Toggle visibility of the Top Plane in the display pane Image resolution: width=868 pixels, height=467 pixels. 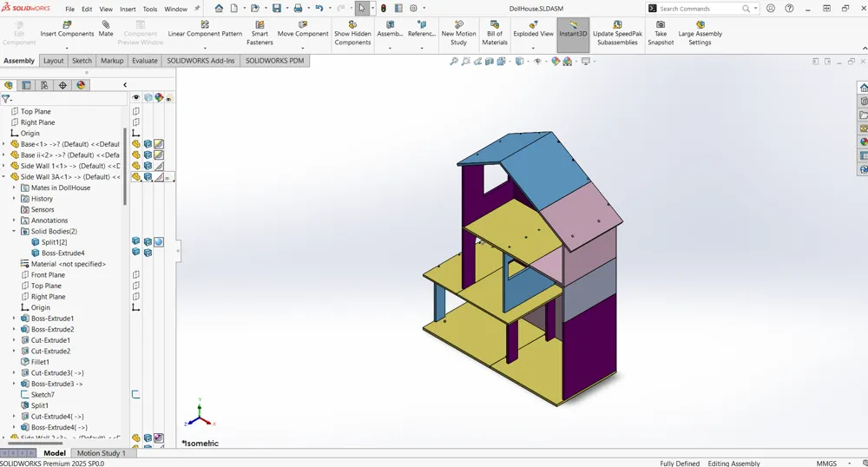135,111
